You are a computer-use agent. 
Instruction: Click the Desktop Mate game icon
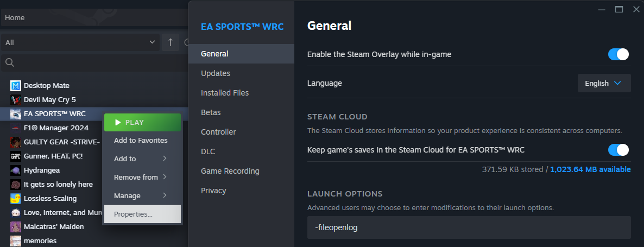click(x=16, y=86)
